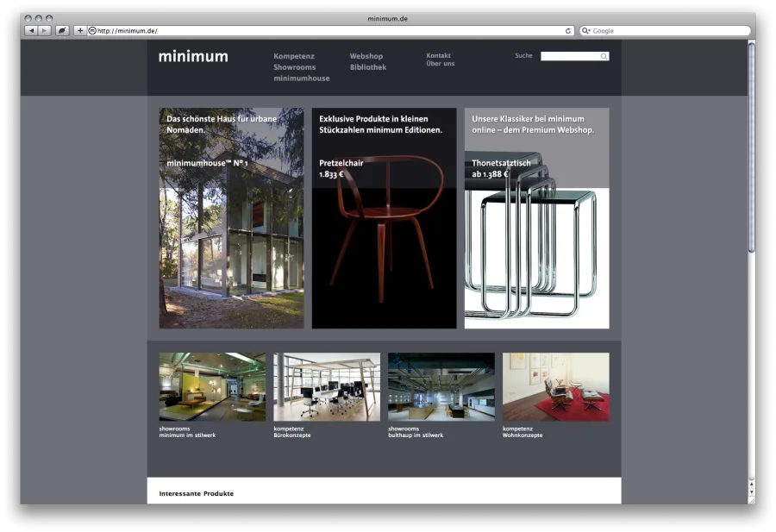Screen dimensions: 776x532
Task: Open the Google search magnifier dropdown
Action: coord(586,30)
